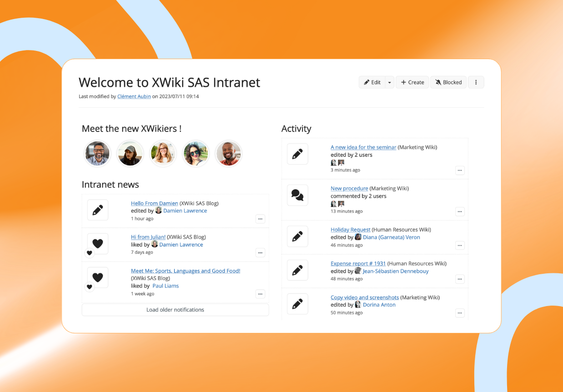The height and width of the screenshot is (392, 563).
Task: Click the 1 hour ago timestamp
Action: click(142, 219)
